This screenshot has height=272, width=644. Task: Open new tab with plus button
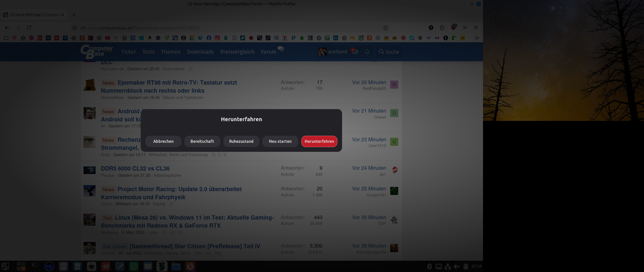tap(74, 15)
